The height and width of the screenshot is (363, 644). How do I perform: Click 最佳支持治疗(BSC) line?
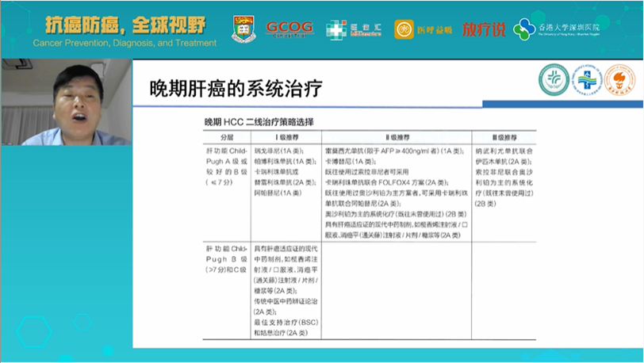[286, 323]
